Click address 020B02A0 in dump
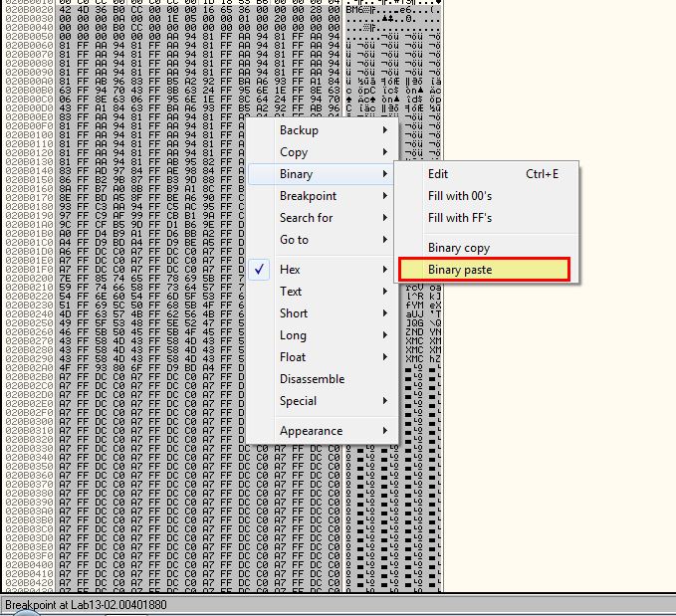This screenshot has height=616, width=676. 29,368
